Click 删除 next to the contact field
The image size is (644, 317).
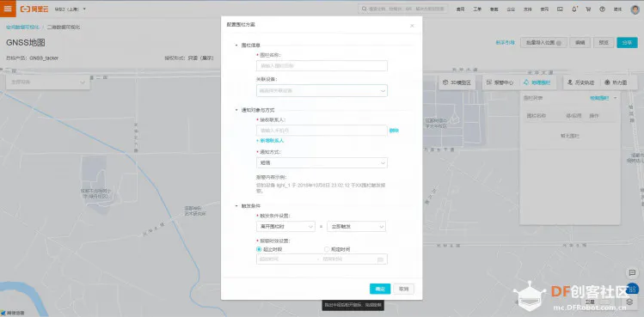[x=394, y=131]
